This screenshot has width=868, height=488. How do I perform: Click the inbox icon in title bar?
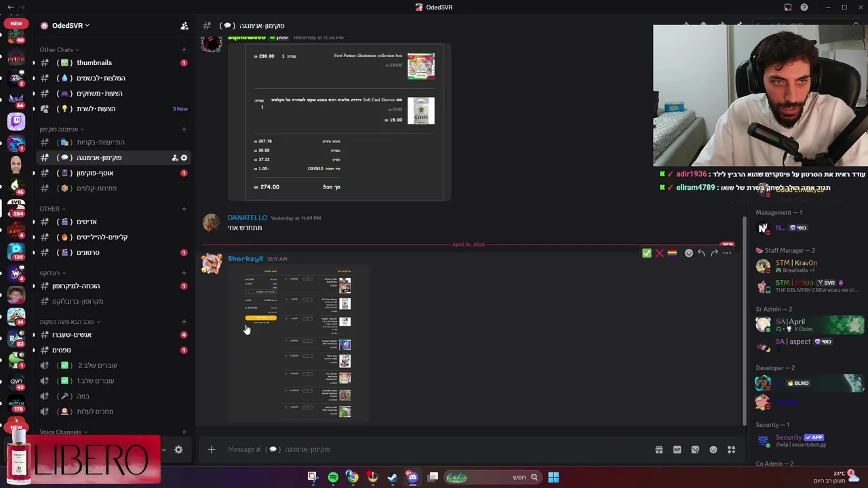tap(788, 7)
